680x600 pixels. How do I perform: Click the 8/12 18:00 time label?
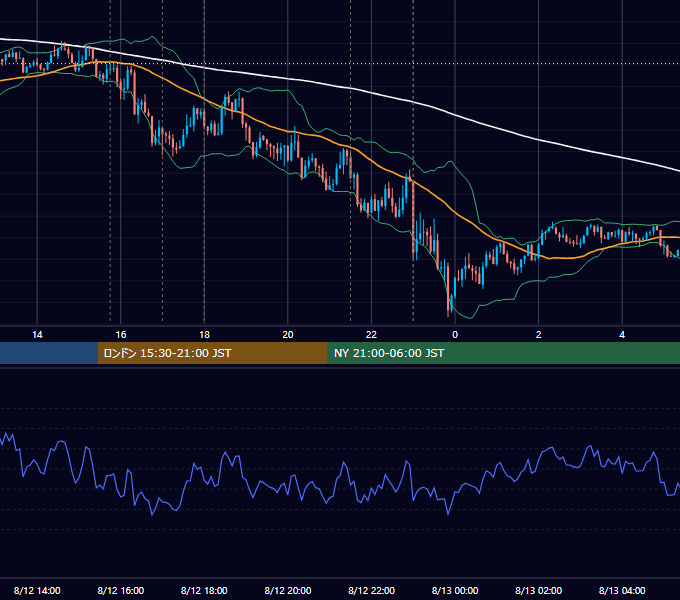tap(204, 590)
